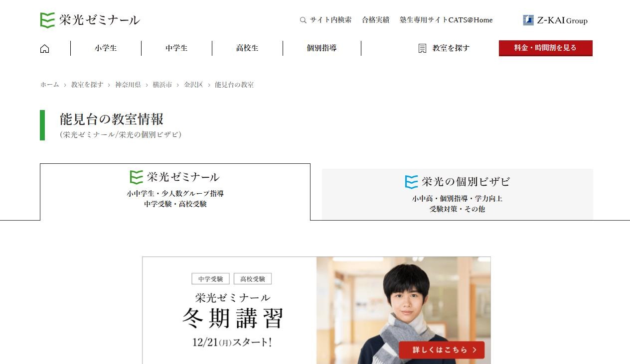
Task: Open the Z-KAI Group logo link
Action: (555, 20)
